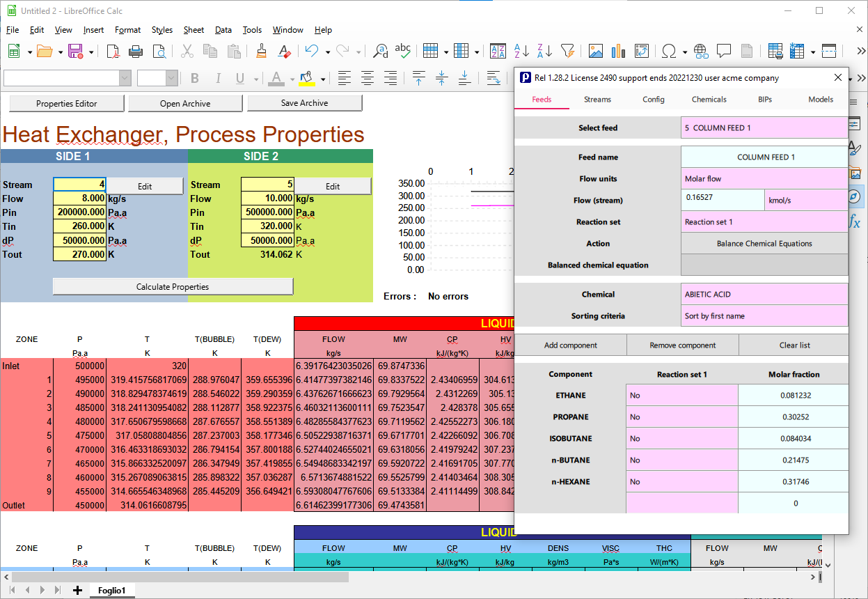Switch to the Streams tab
This screenshot has width=868, height=599.
point(597,100)
